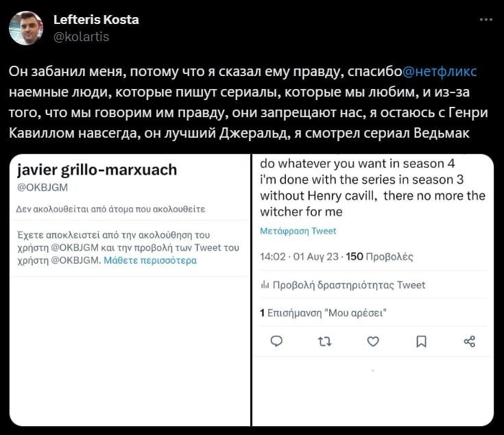Click the Μετάφραση Tweet translate link
This screenshot has width=504, height=435.
click(298, 231)
